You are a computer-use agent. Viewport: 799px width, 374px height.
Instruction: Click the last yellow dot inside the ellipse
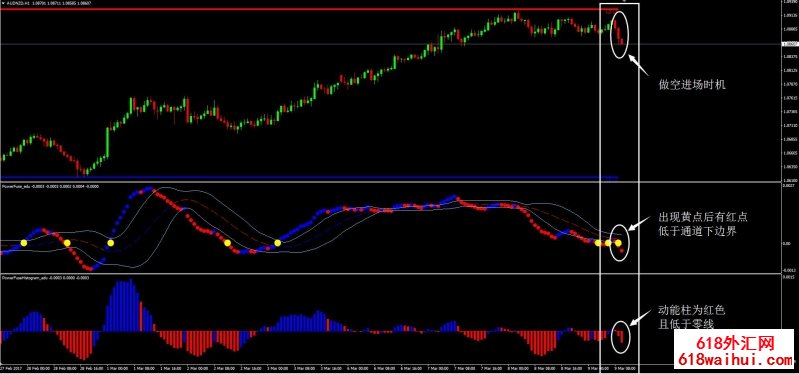click(618, 243)
